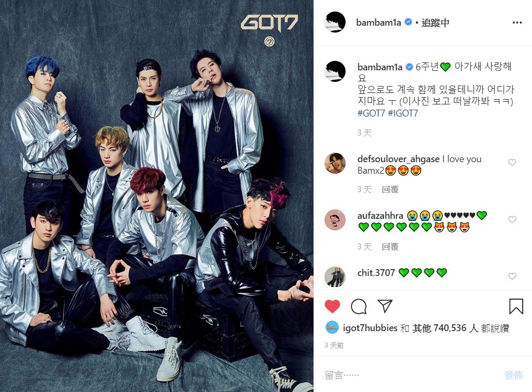532x392 pixels.
Task: Click the 追蹤中 following button
Action: [x=435, y=23]
